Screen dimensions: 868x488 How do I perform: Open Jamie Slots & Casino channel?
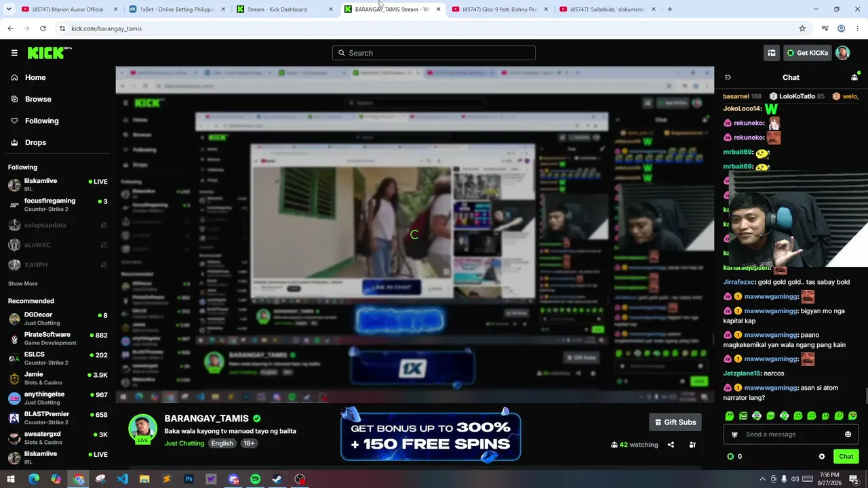58,378
